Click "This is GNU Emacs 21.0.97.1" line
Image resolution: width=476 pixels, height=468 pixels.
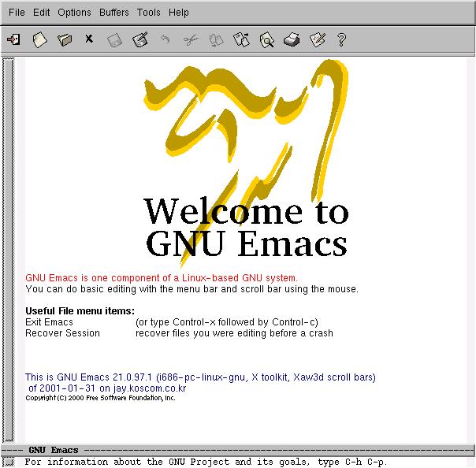200,377
